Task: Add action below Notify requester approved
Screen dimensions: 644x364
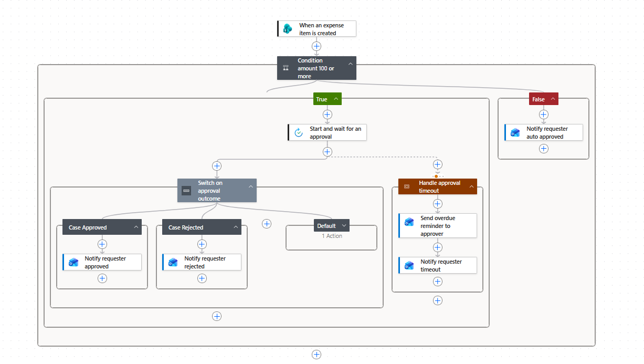Action: [102, 278]
